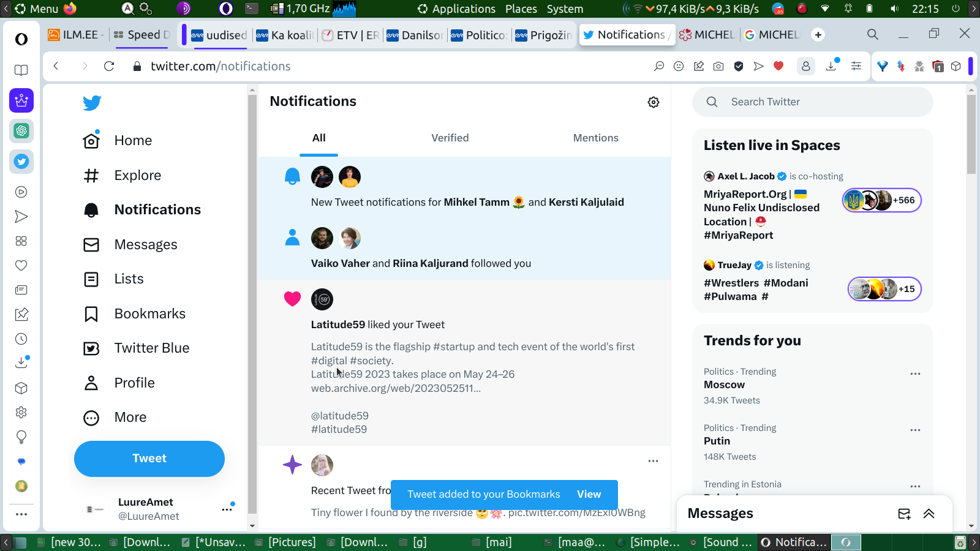
Task: Open ChatGPT in Opera sidebar
Action: click(x=21, y=130)
